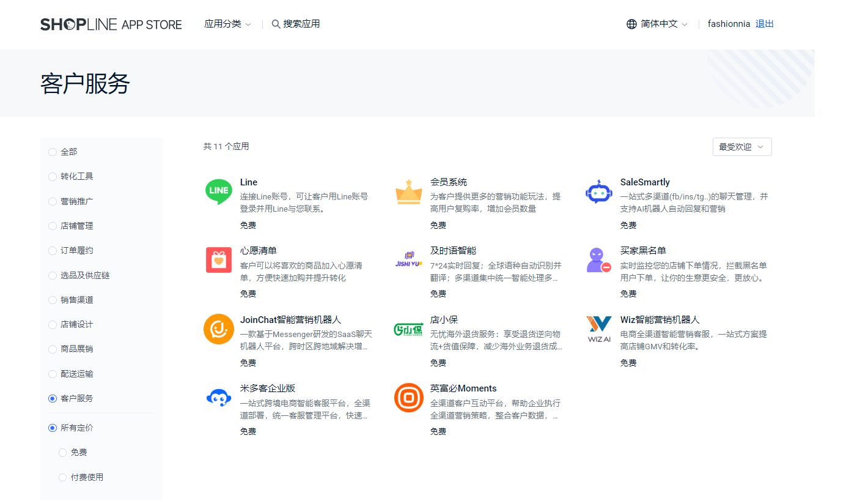This screenshot has height=501, width=868.
Task: Click the 退出 logout link
Action: [x=764, y=24]
